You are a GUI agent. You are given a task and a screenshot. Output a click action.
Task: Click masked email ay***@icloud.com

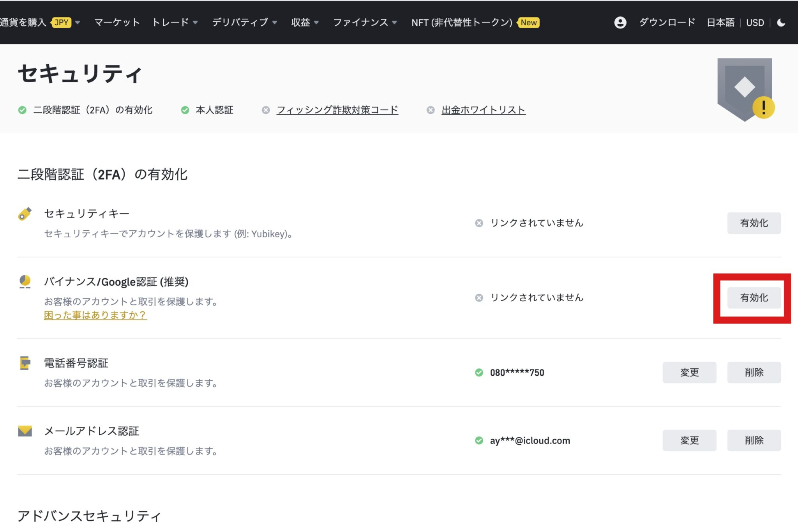530,440
